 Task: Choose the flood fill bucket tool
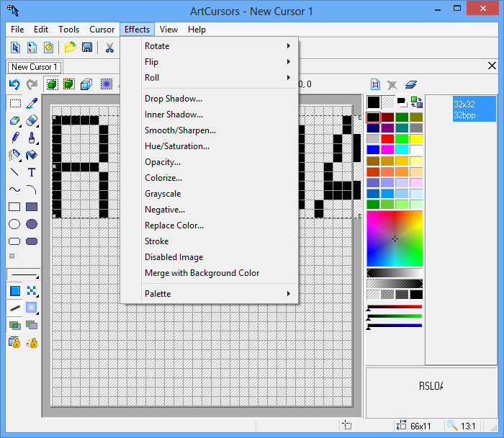click(x=32, y=155)
